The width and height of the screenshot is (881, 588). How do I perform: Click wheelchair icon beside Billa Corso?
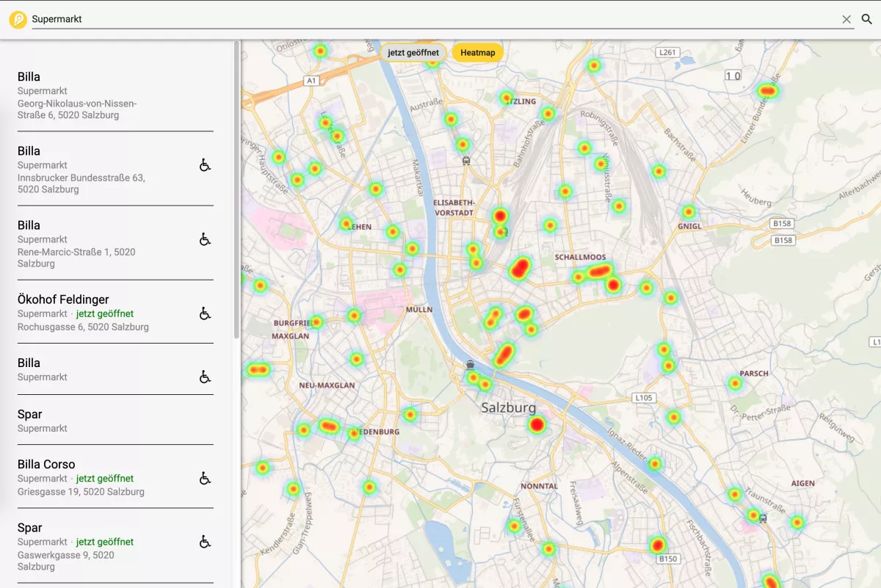click(205, 479)
